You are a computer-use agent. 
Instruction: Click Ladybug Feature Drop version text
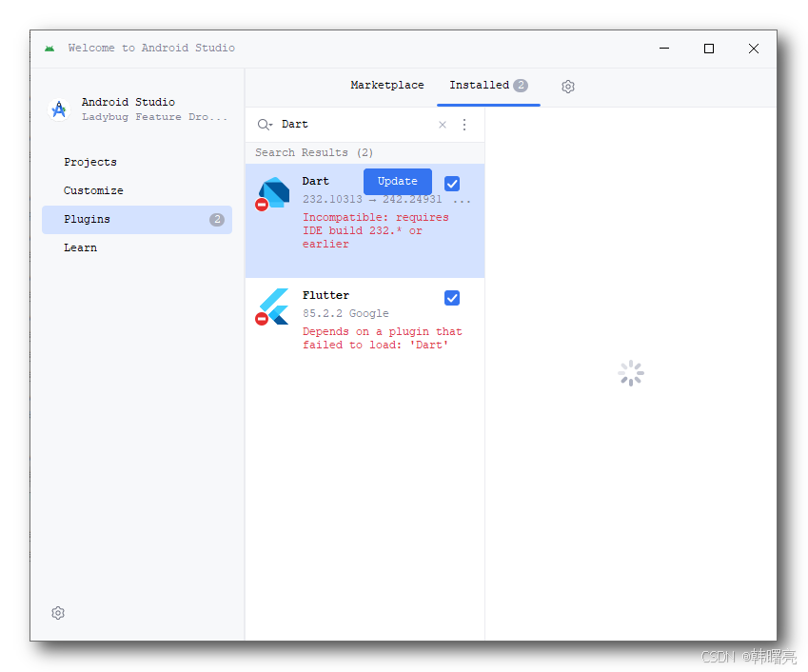(x=154, y=117)
